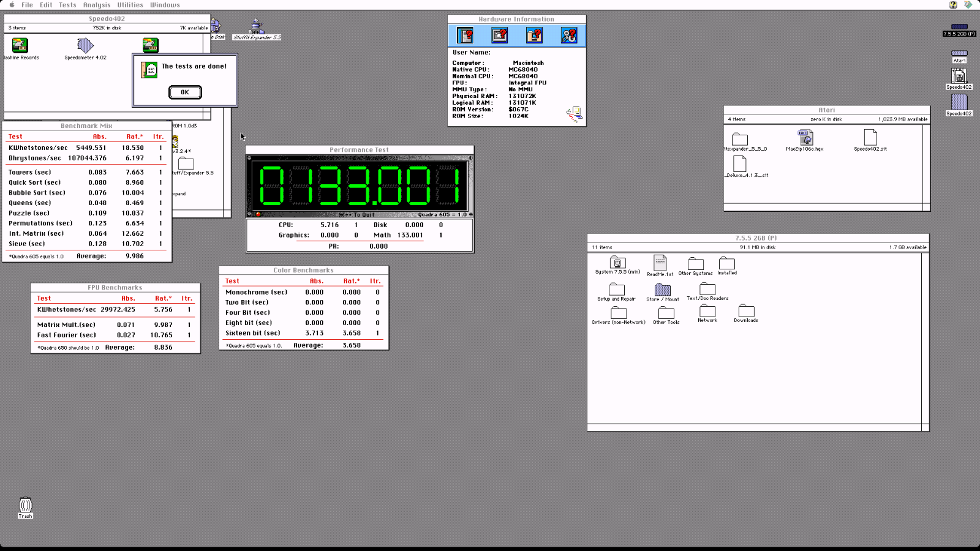980x551 pixels.
Task: Click "Matrix Mult.(sec)" in FPU Benchmarks
Action: 66,324
